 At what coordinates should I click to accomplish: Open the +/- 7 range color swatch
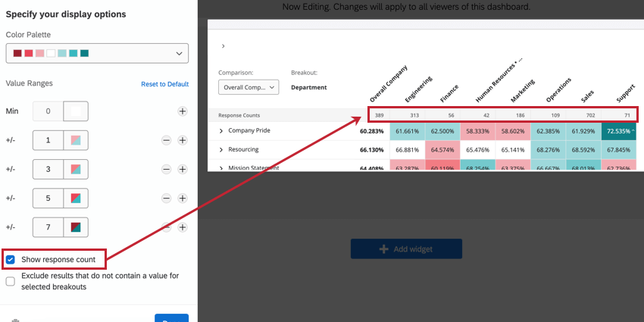click(76, 227)
